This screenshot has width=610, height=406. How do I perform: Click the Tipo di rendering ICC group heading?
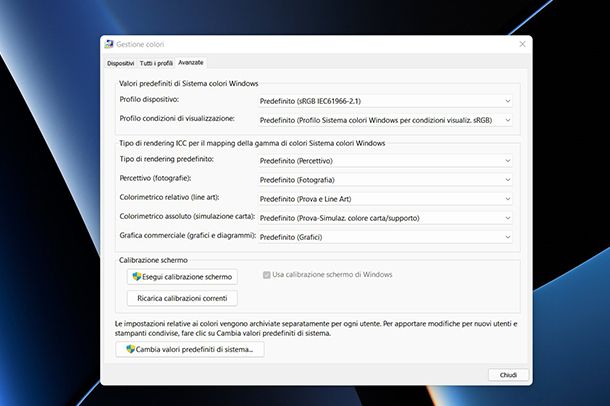[x=252, y=143]
